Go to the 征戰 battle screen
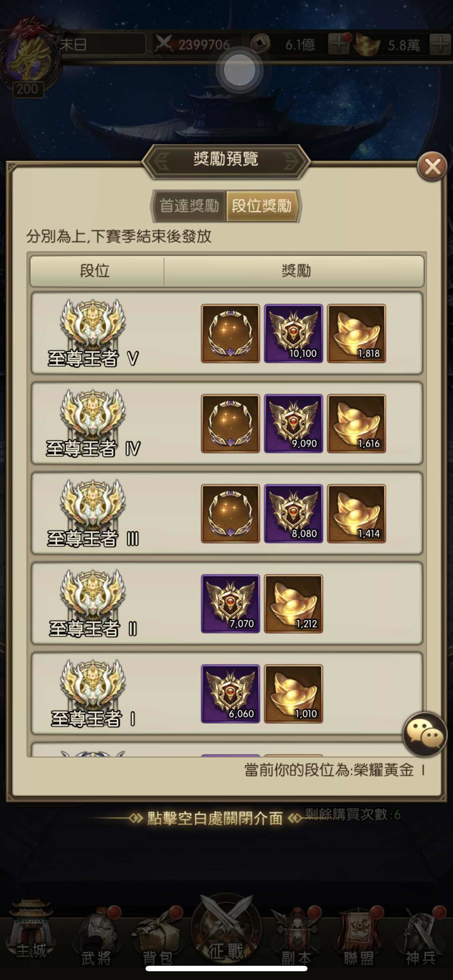 (226, 928)
